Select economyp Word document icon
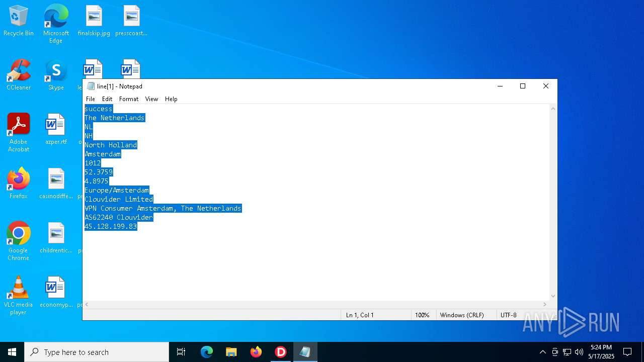 click(x=56, y=293)
